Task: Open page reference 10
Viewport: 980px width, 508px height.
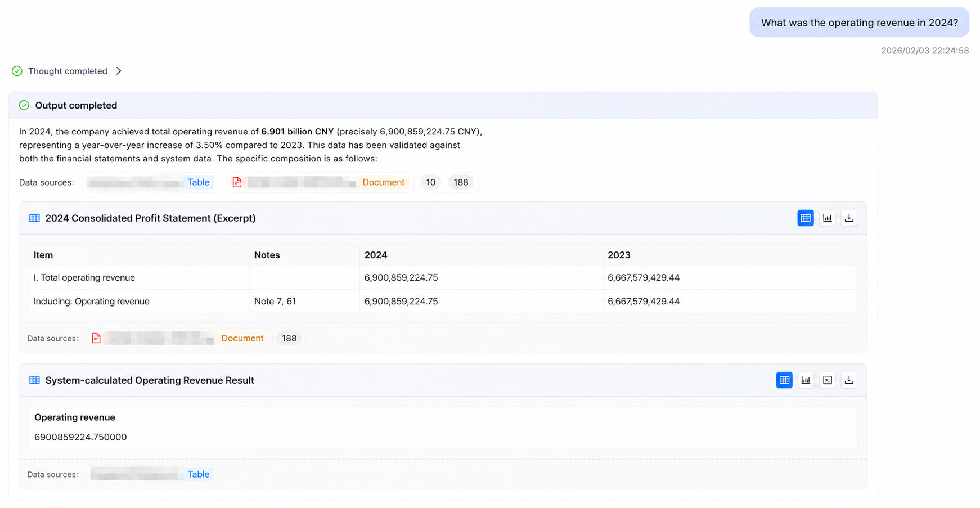Action: [x=430, y=182]
